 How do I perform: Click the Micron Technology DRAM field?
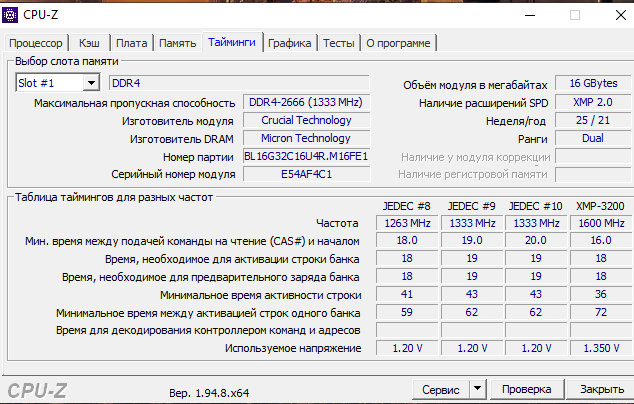[306, 138]
